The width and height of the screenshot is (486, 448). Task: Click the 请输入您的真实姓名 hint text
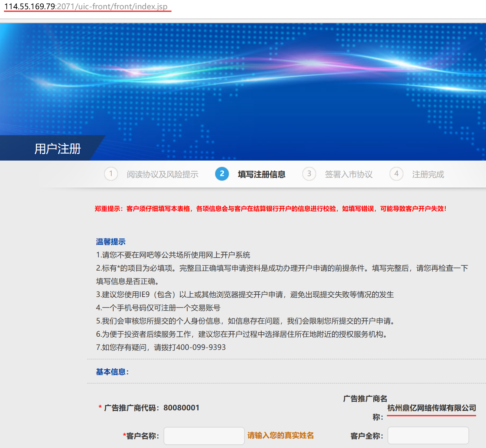(280, 435)
